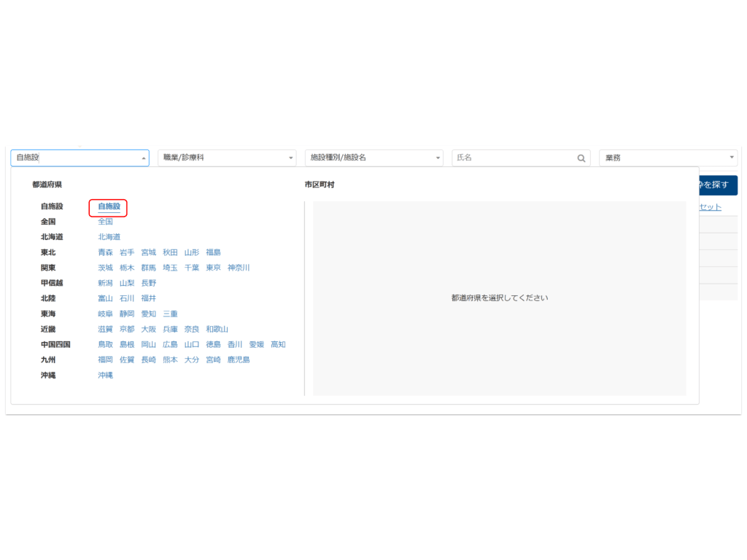Click the search magnifier icon in 氏名 field
The height and width of the screenshot is (560, 747).
coord(581,158)
